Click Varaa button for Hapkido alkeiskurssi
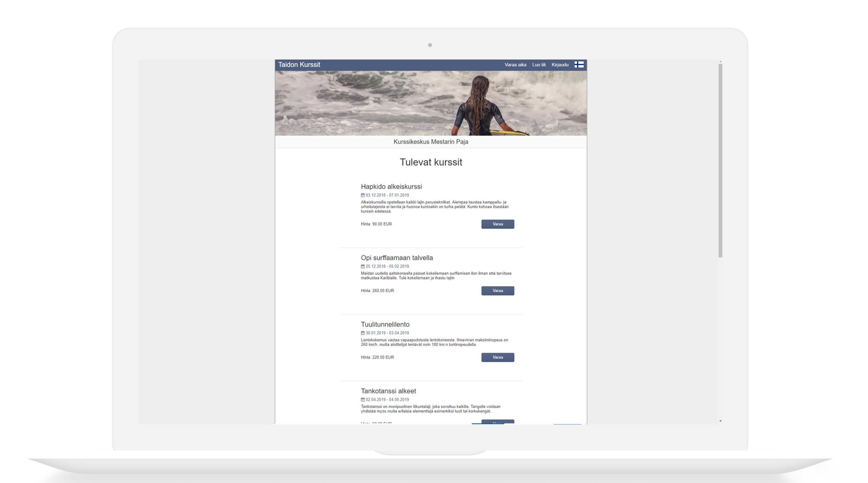This screenshot has width=868, height=483. [497, 224]
